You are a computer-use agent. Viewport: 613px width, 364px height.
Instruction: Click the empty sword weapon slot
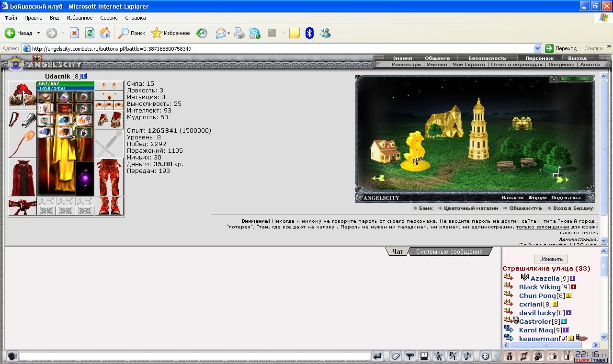coord(109,144)
